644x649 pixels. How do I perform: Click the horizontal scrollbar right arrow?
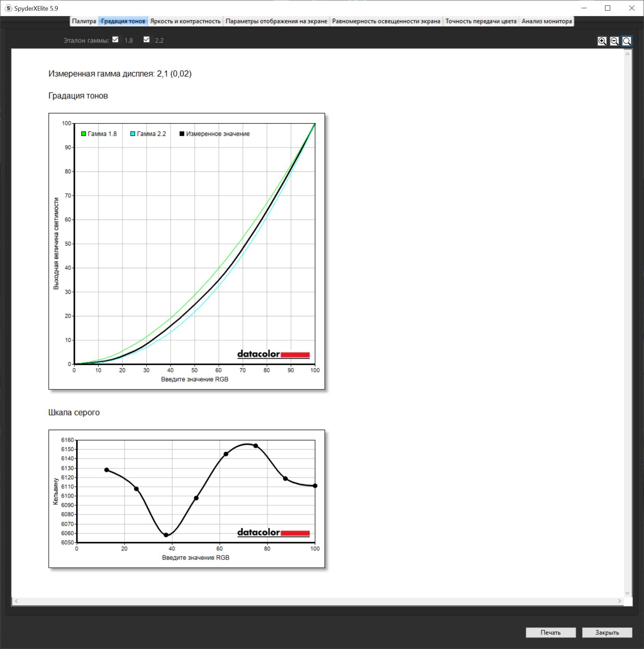tap(619, 601)
